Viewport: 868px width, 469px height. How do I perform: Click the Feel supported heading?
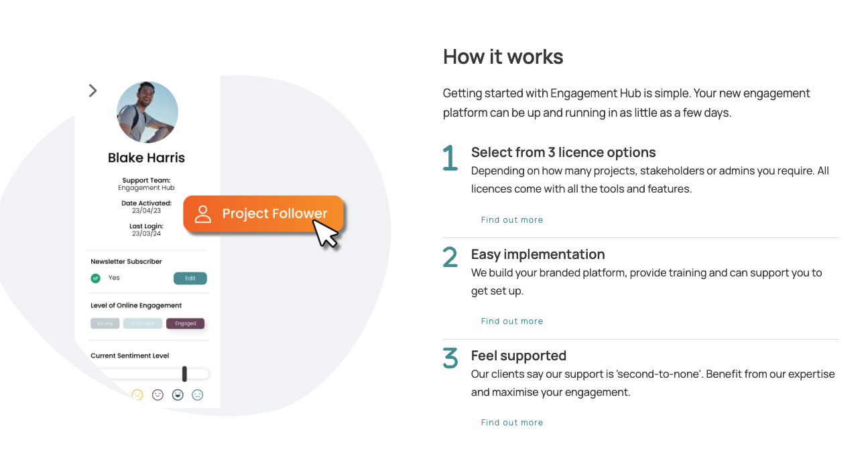[518, 356]
